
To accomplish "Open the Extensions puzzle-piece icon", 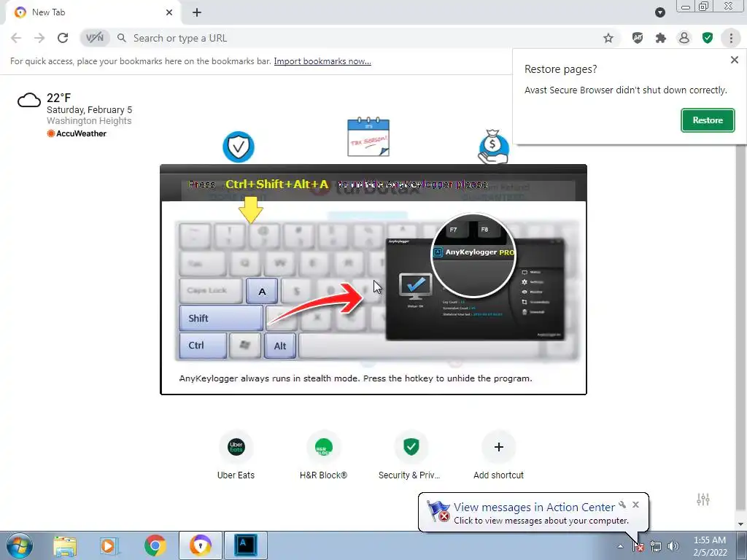I will pos(661,38).
